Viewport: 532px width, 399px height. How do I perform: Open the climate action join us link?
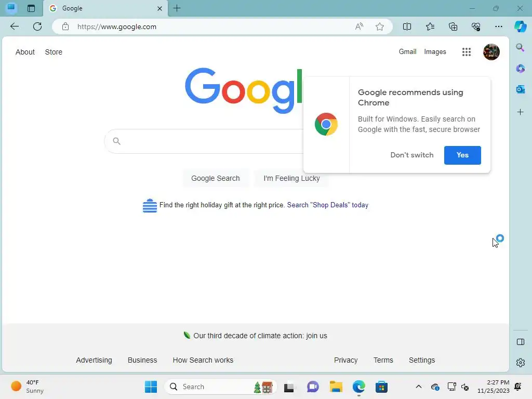(x=260, y=336)
